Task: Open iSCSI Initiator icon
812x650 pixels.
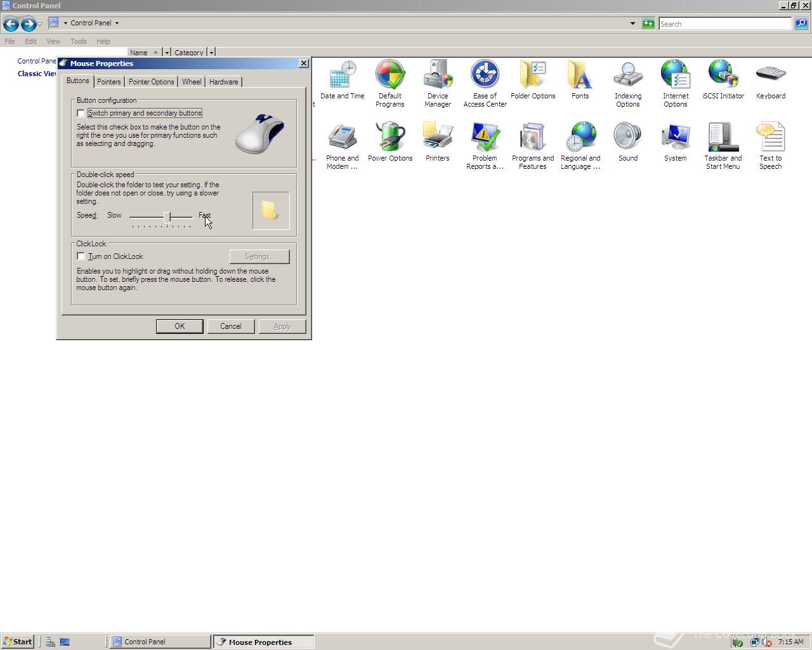Action: pos(723,80)
